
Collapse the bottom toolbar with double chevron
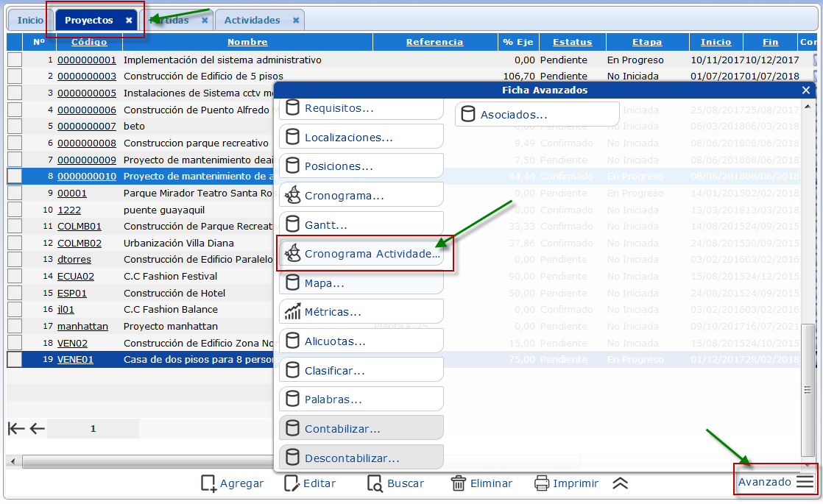(x=620, y=483)
